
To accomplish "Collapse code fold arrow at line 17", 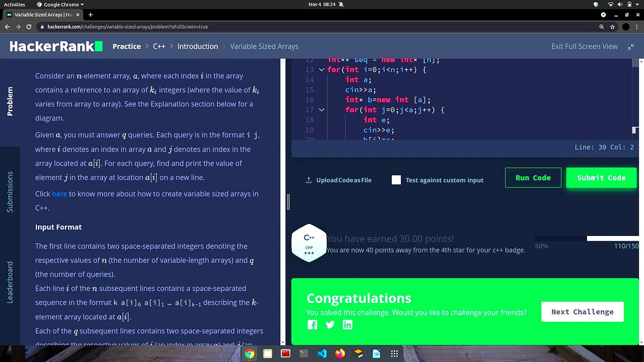I will 321,110.
